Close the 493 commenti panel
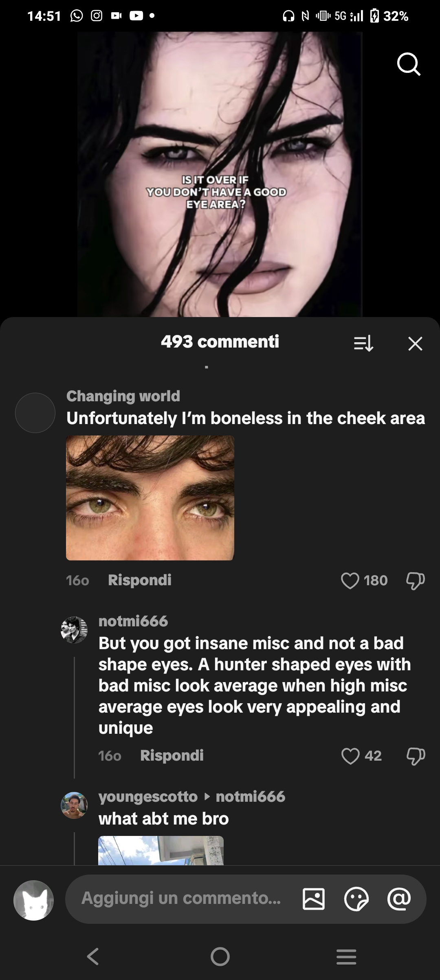Screen dimensions: 440x980 click(415, 344)
